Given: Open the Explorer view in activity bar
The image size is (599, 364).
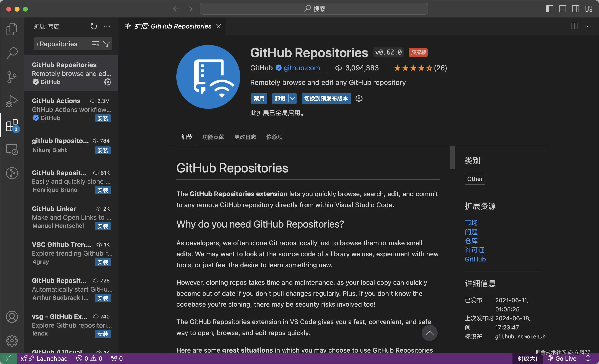Looking at the screenshot, I should pyautogui.click(x=12, y=29).
